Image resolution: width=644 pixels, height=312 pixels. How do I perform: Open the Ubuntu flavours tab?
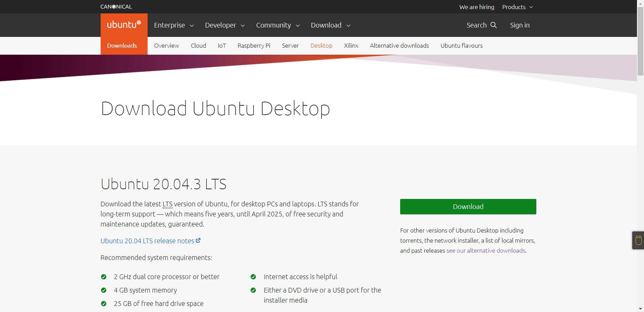click(462, 46)
